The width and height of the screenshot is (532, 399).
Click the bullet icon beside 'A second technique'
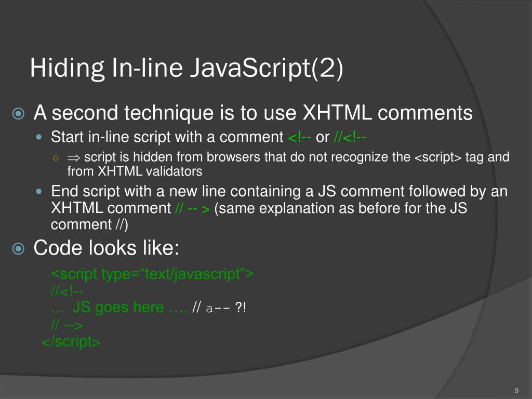click(x=18, y=114)
